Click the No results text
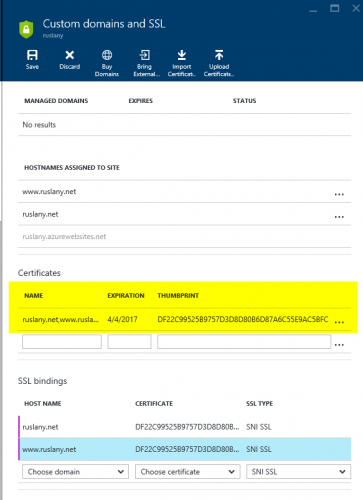Screen dimensions: 363x500 pyautogui.click(x=39, y=125)
